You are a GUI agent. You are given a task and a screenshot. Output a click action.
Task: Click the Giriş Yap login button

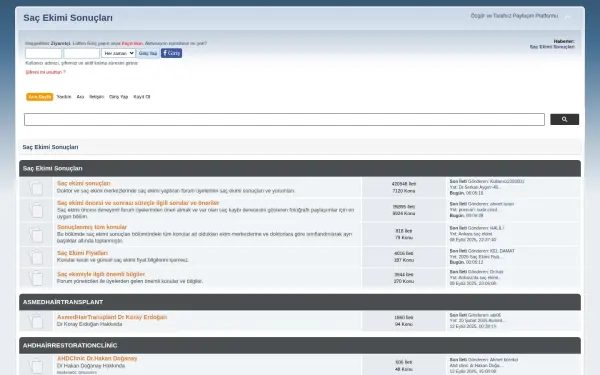[148, 53]
